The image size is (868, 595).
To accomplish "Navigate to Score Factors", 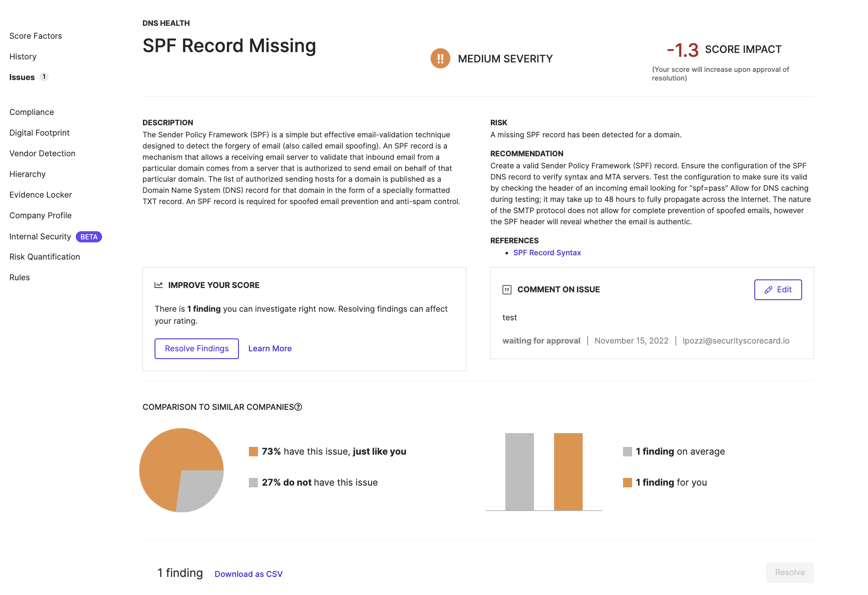I will pos(35,36).
